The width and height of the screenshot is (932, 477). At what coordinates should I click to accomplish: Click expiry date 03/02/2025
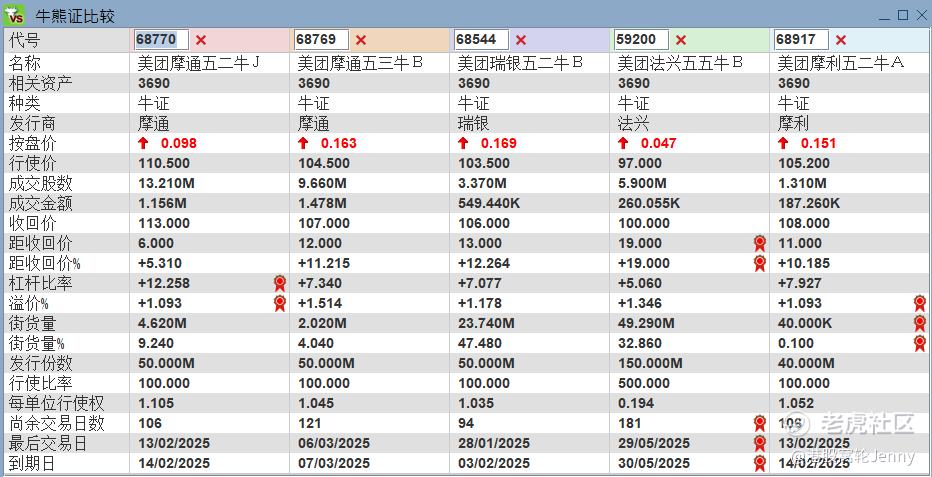click(493, 463)
